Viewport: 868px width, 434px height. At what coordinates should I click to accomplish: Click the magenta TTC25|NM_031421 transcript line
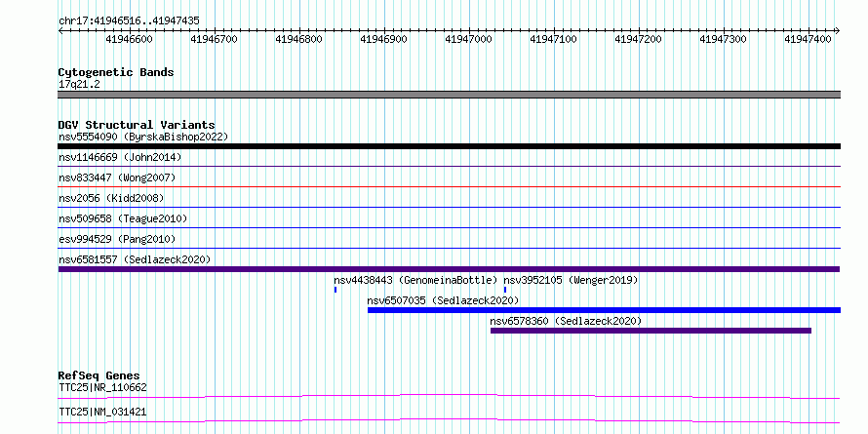449,420
